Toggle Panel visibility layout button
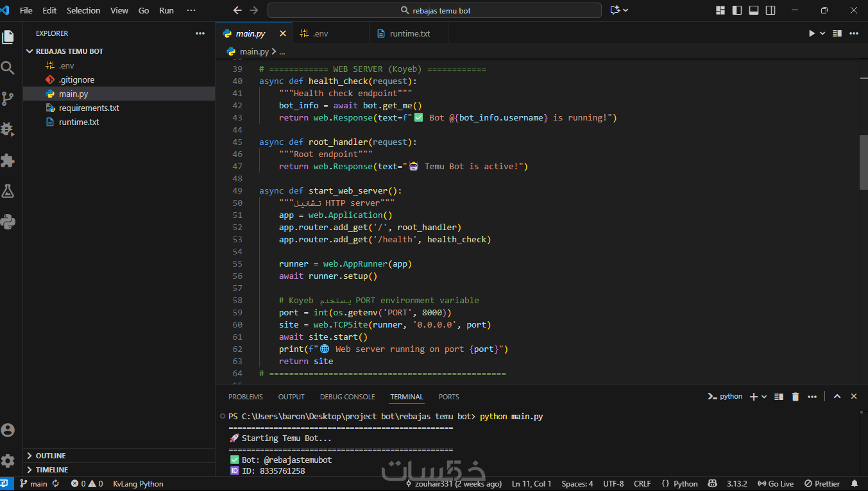This screenshot has height=491, width=868. tap(754, 10)
